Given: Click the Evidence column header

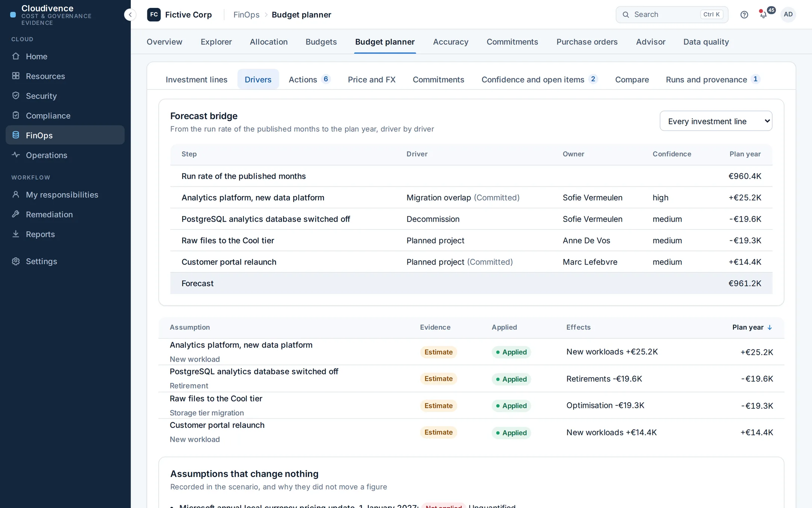Looking at the screenshot, I should tap(435, 327).
